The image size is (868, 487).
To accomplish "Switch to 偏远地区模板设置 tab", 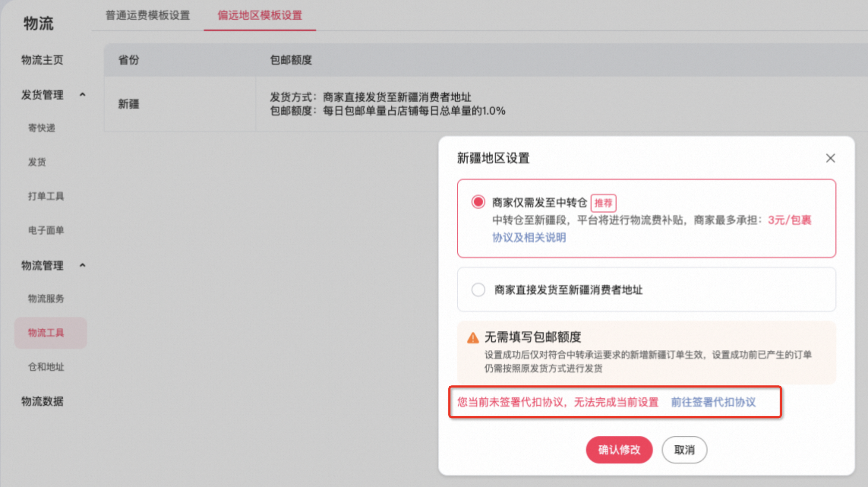I will (x=260, y=15).
